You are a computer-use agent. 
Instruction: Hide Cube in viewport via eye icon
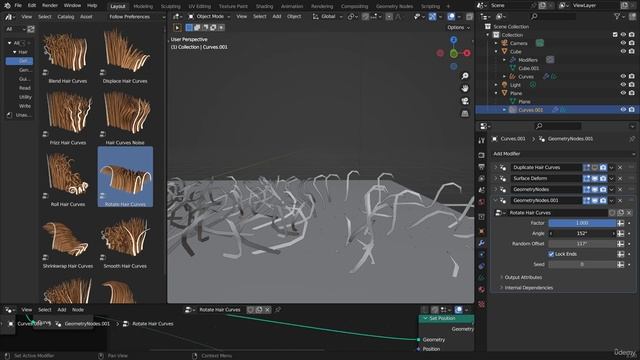tap(623, 51)
